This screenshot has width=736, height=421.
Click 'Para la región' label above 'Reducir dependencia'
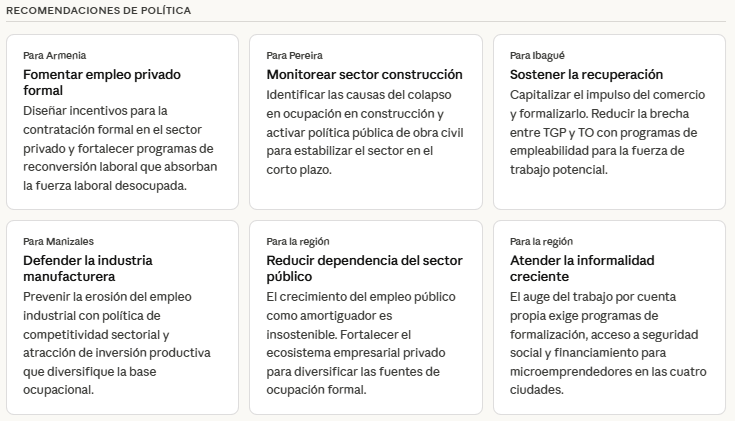tap(298, 242)
